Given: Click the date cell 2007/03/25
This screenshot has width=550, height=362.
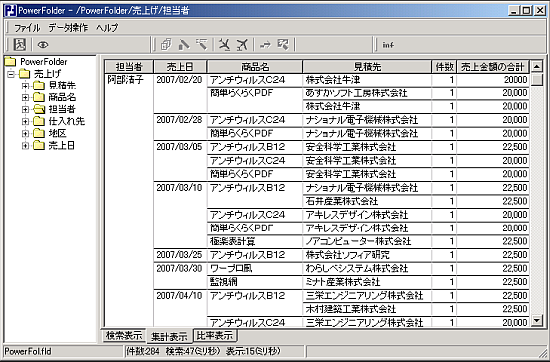Looking at the screenshot, I should pos(179,255).
